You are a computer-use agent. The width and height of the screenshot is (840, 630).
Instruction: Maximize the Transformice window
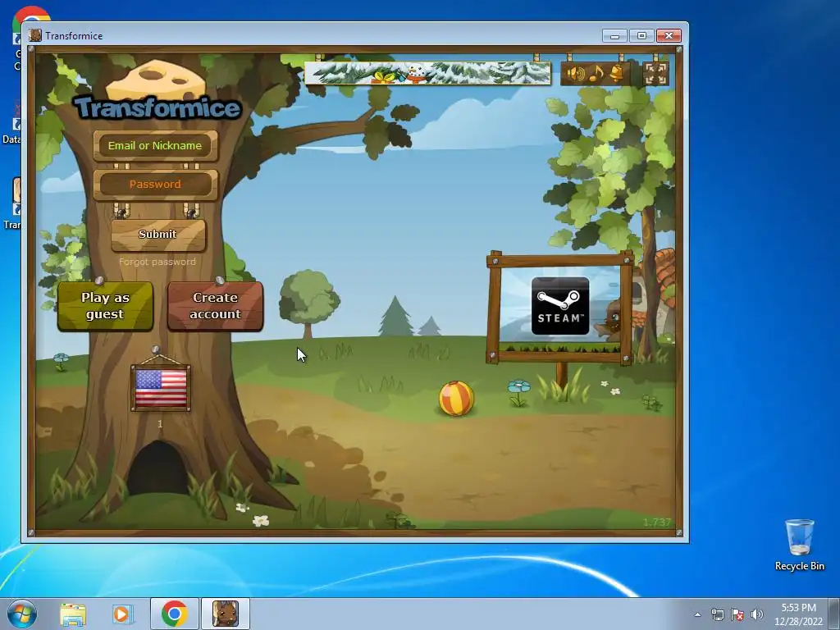coord(641,36)
